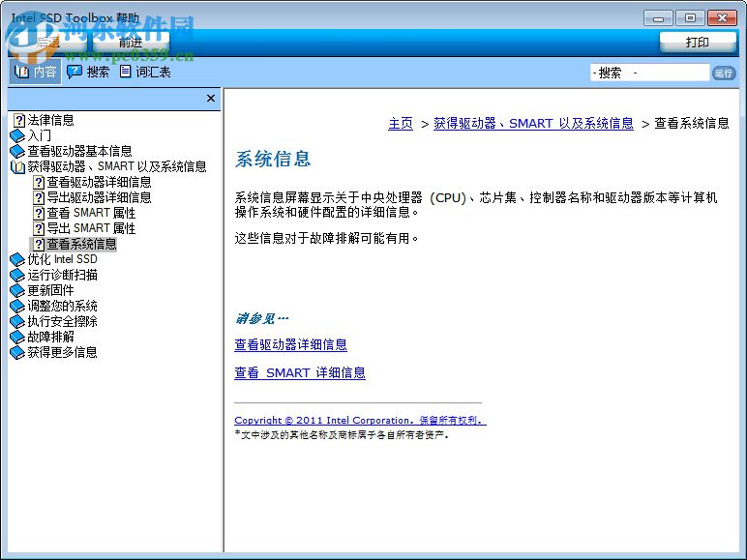Click the 打印 print button
747x560 pixels.
click(698, 43)
